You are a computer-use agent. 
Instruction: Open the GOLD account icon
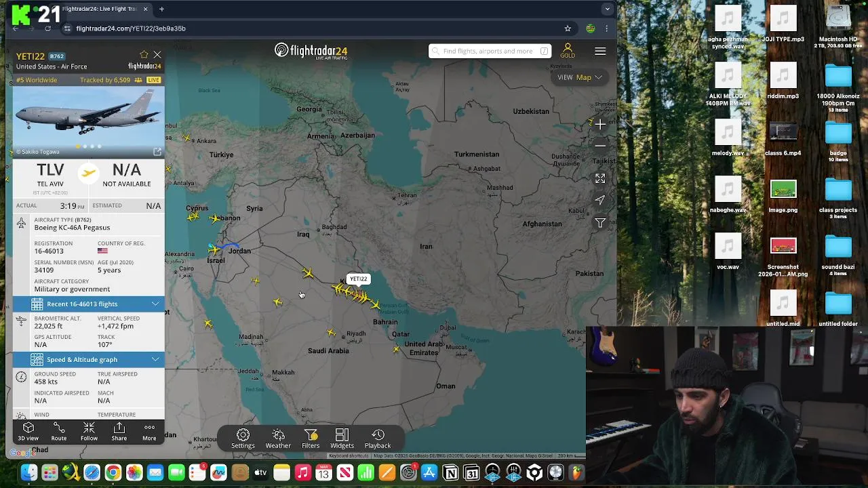pos(568,51)
